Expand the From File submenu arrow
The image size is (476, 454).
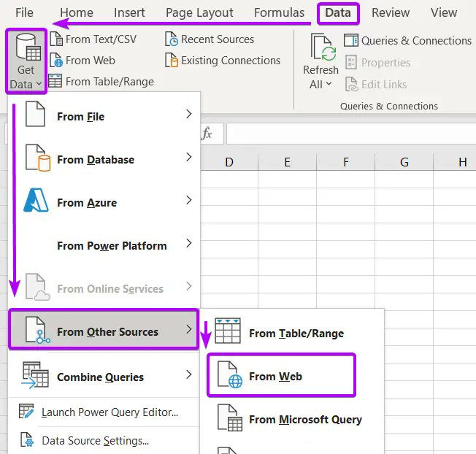(189, 114)
